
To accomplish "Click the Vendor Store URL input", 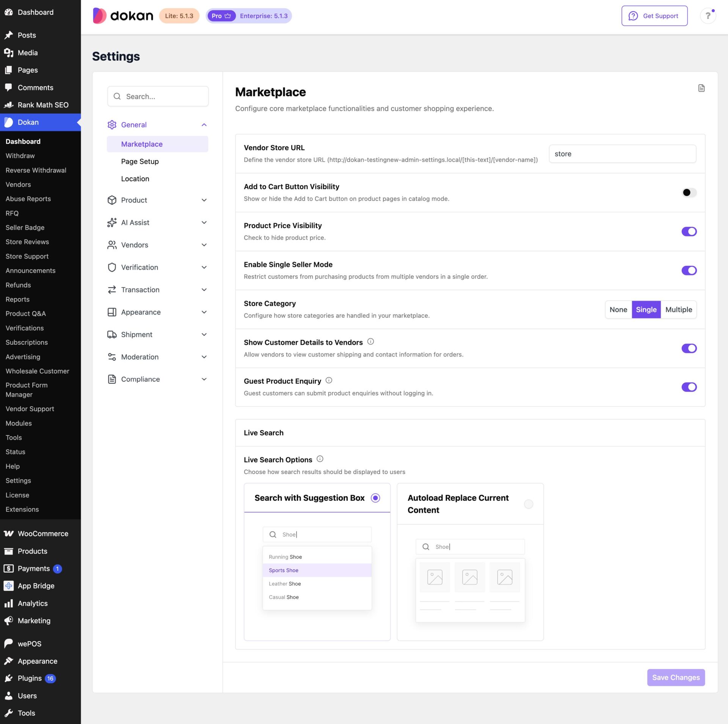I will point(623,154).
